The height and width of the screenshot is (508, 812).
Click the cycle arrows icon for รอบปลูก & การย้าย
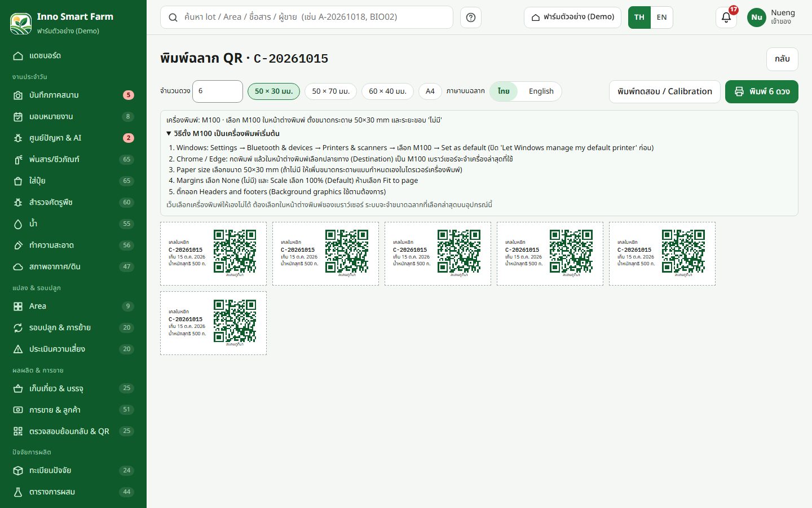(18, 328)
